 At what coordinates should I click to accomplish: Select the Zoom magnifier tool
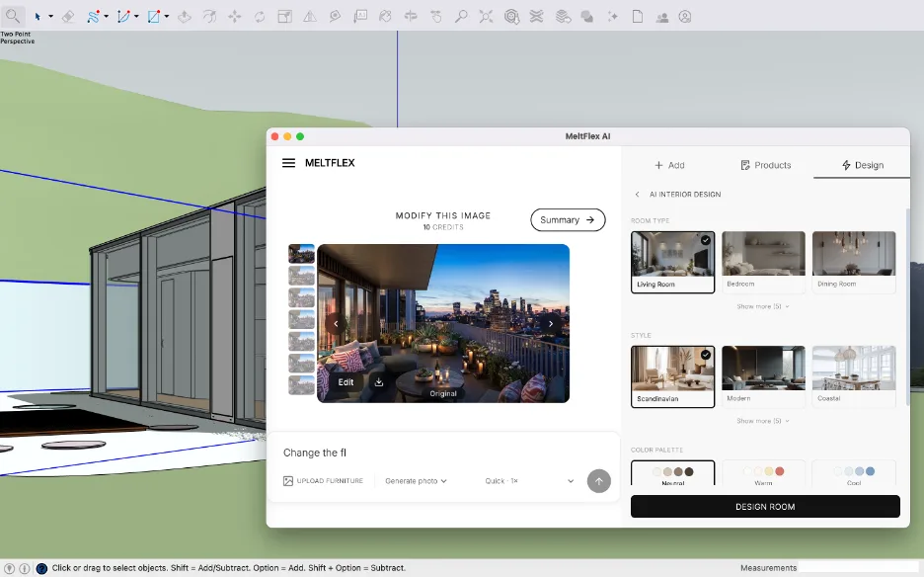coord(461,17)
